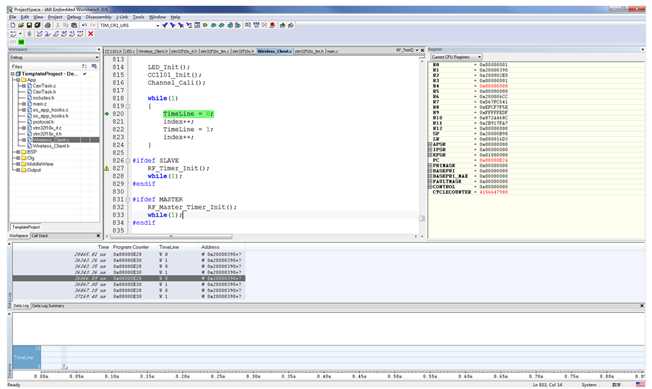Click the Open file toolbar icon

pos(21,25)
